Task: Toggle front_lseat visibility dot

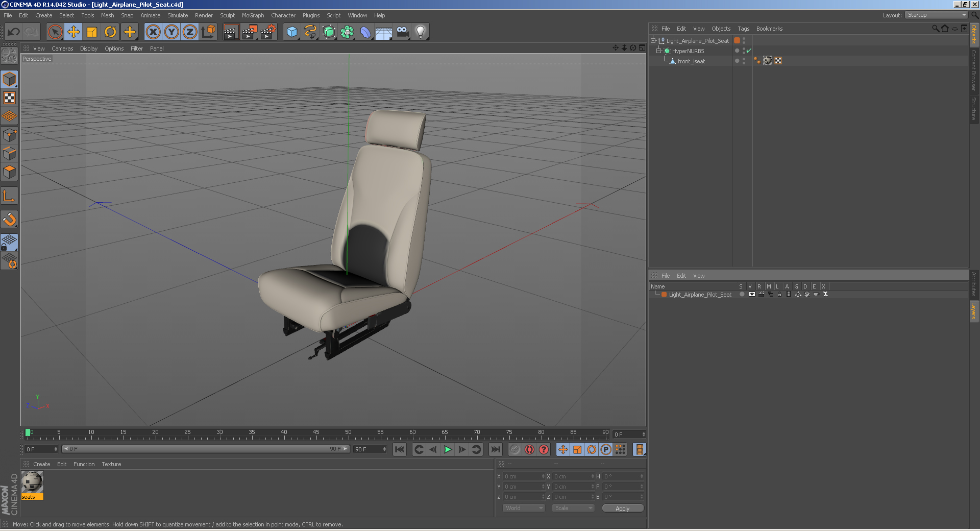Action: pos(744,59)
